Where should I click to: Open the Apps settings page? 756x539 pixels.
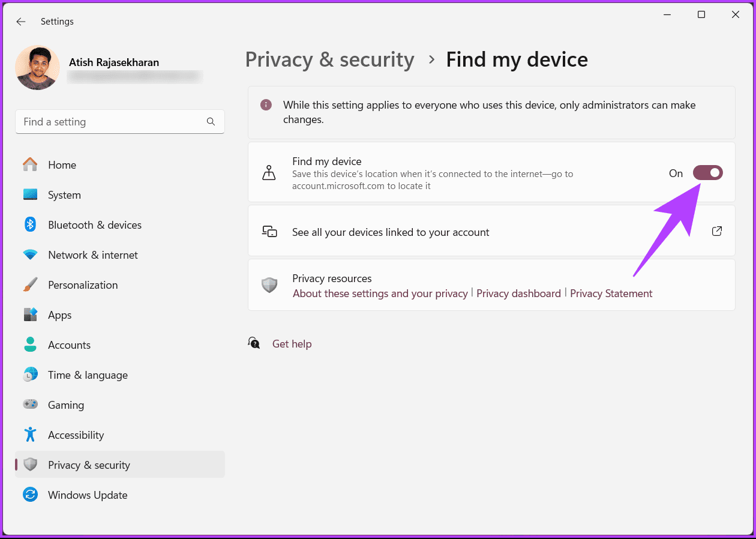120,315
